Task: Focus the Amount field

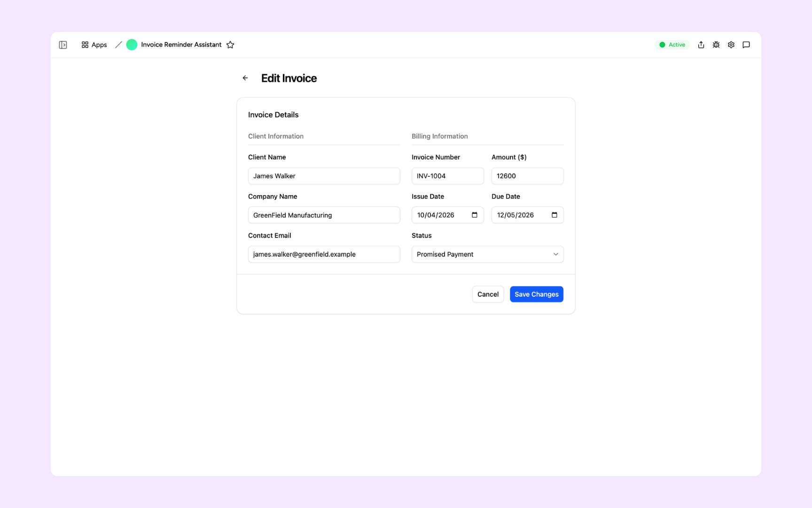Action: (x=528, y=176)
